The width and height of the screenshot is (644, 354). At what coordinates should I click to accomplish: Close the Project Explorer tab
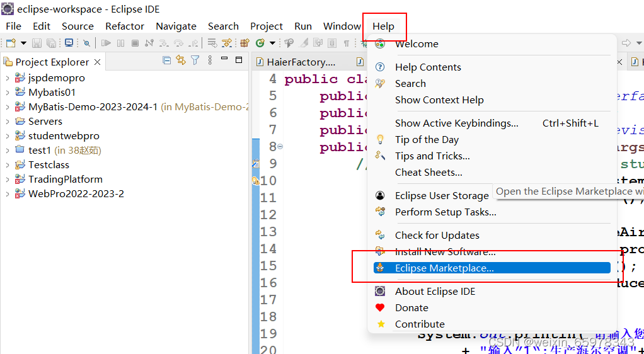(97, 62)
